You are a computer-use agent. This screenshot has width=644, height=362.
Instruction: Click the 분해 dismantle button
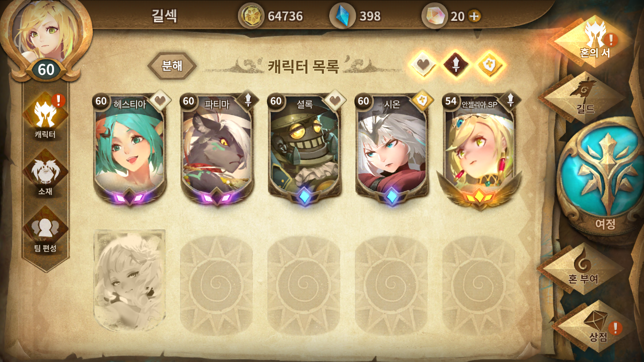click(172, 66)
